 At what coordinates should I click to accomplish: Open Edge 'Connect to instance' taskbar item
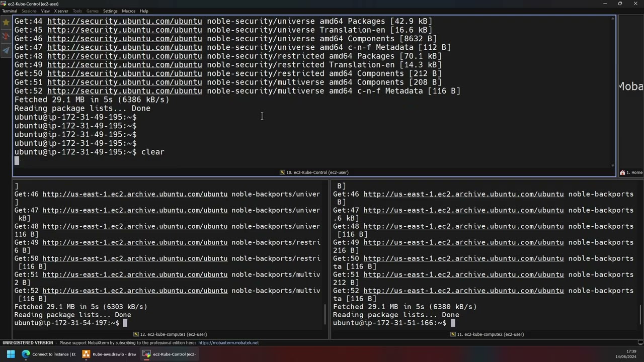(49, 354)
